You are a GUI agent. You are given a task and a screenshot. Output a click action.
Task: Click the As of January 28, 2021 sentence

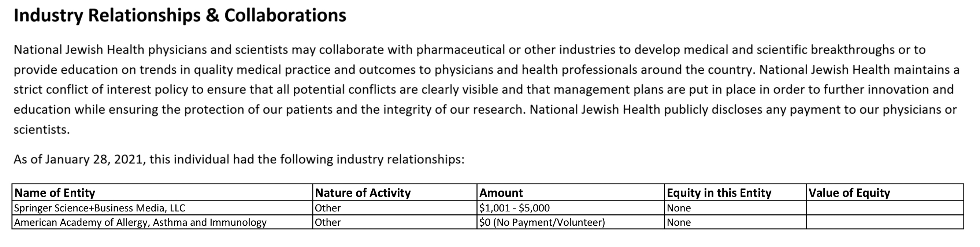click(239, 159)
